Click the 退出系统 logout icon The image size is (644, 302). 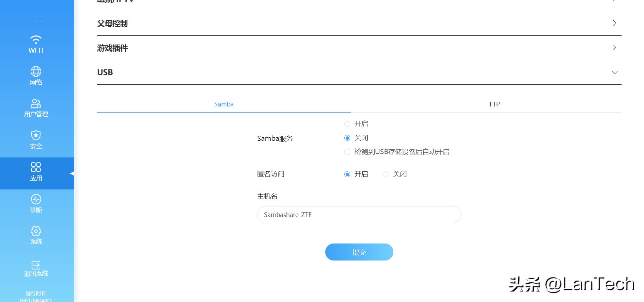pyautogui.click(x=36, y=265)
